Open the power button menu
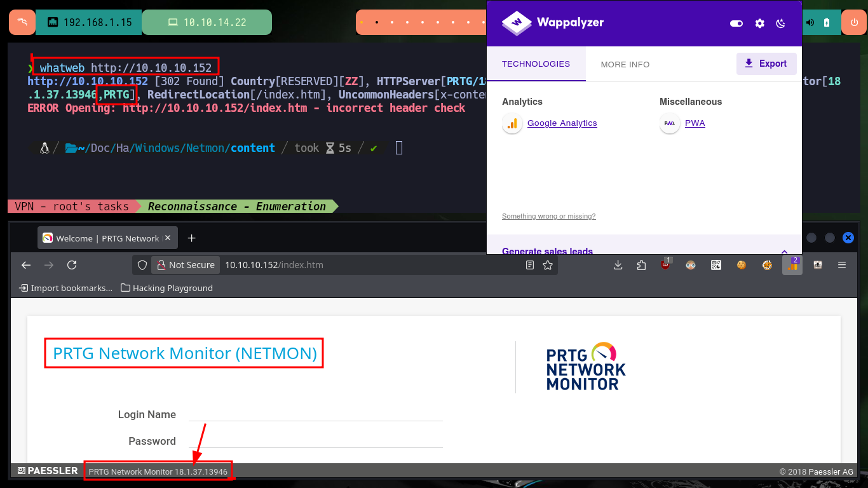This screenshot has width=868, height=488. [x=854, y=22]
